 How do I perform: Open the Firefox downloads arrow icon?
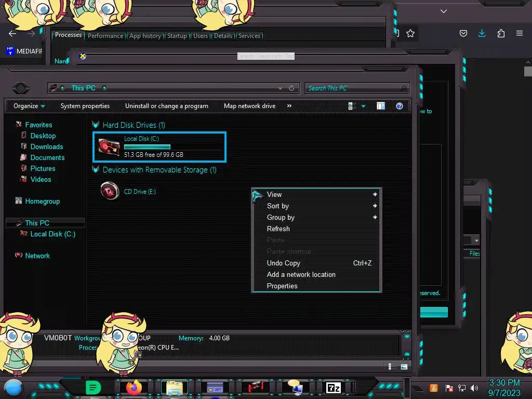(482, 33)
